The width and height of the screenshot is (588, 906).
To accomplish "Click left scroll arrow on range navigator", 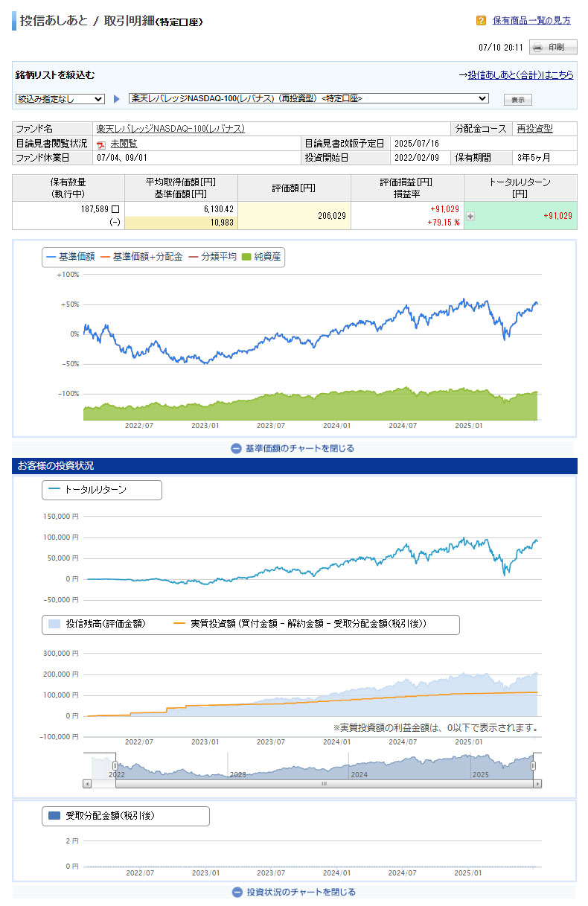I will pyautogui.click(x=88, y=784).
